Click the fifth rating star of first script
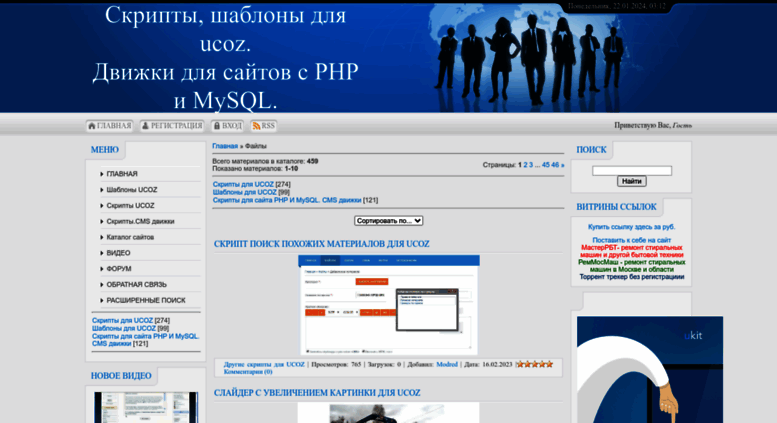Screen dimensions: 777x423 coord(549,364)
